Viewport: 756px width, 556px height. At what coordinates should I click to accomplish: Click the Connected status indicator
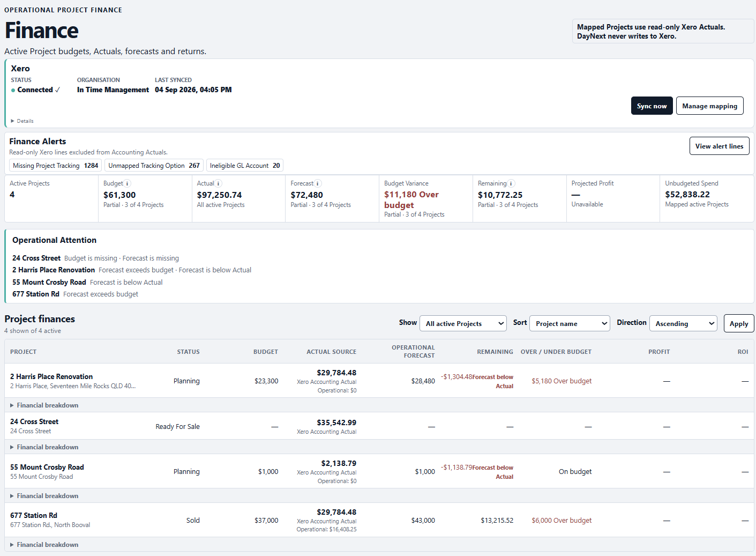(35, 90)
